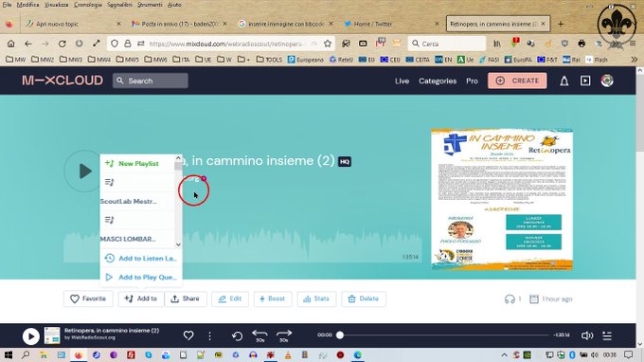
Task: Open the show cover artwork
Action: [x=502, y=200]
